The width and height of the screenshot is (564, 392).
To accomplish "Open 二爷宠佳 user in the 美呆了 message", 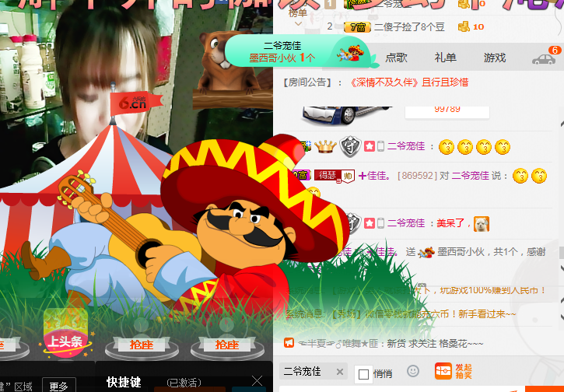I will [406, 223].
